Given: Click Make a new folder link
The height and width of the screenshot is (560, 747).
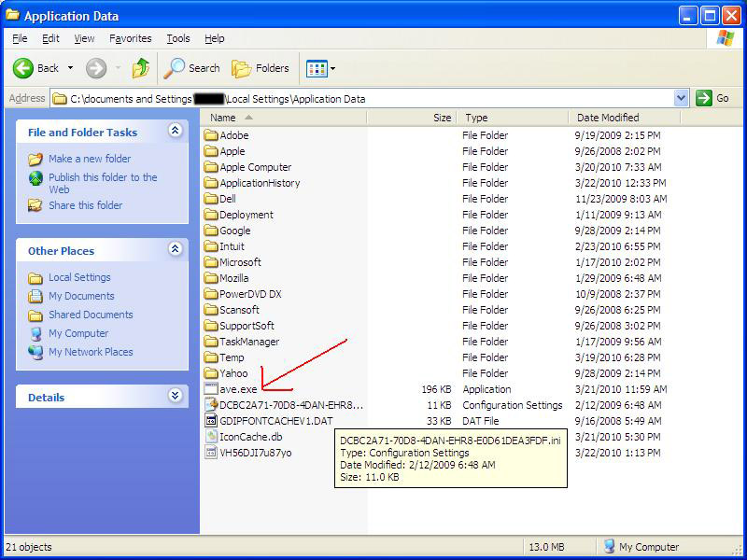Looking at the screenshot, I should pos(90,159).
